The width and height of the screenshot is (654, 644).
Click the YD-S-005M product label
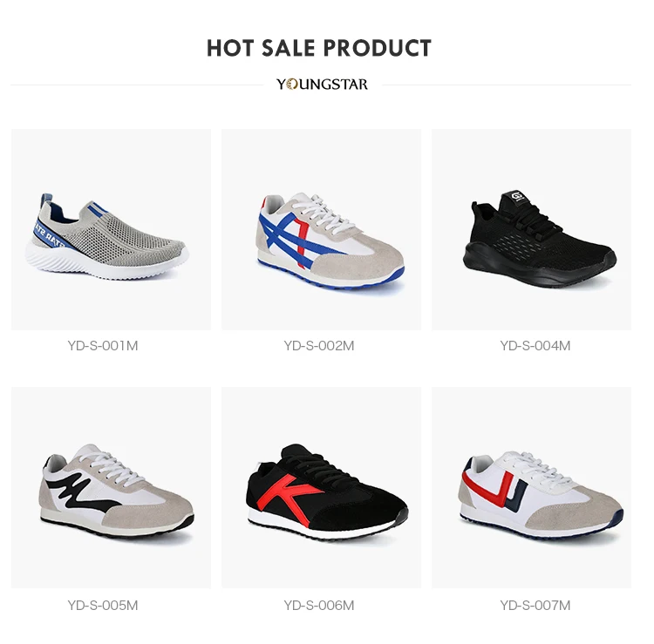click(x=103, y=606)
